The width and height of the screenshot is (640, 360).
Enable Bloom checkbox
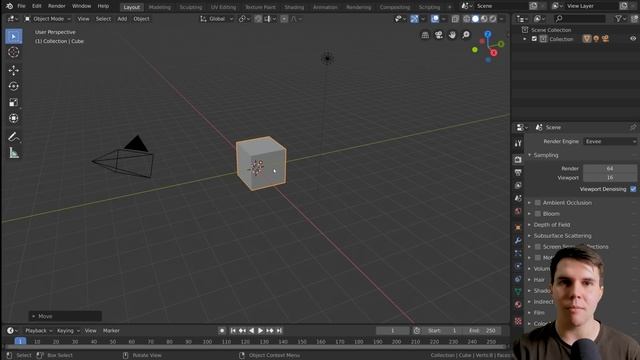[x=538, y=214]
